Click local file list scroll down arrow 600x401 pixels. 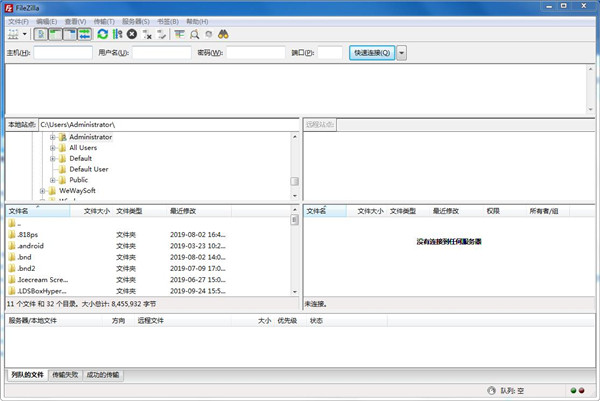(295, 292)
